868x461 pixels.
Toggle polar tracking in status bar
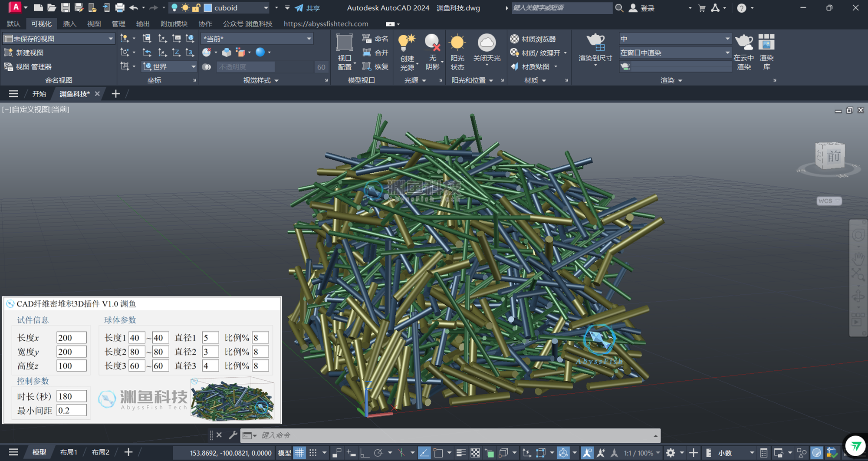[378, 453]
